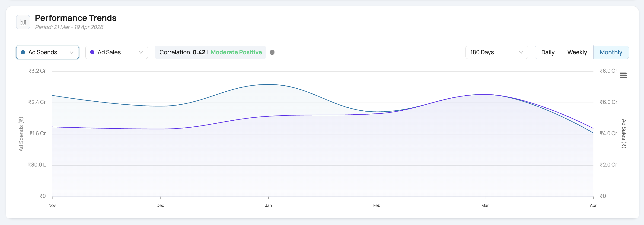Click the bar chart icon beside Performance Trends

tap(23, 22)
